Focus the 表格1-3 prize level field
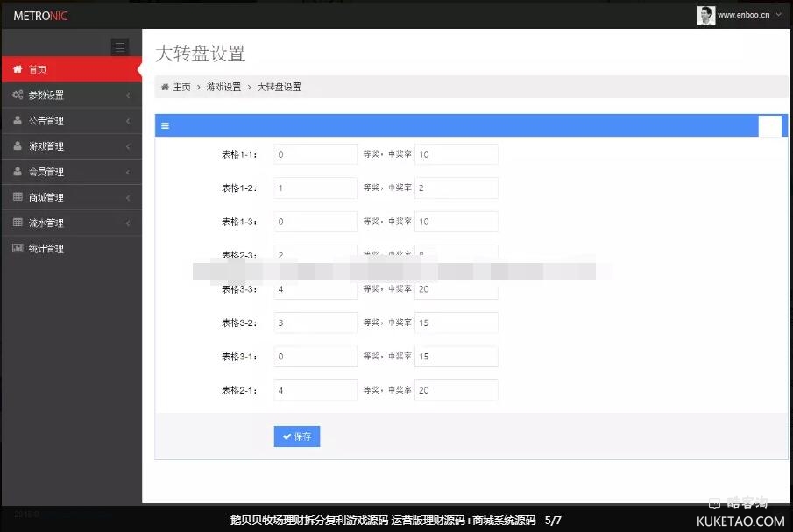The height and width of the screenshot is (532, 793). [x=315, y=222]
